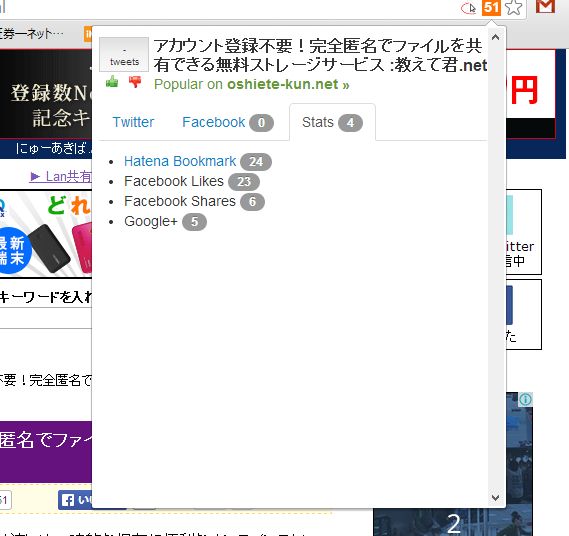
Task: Click the popup scrollbar down arrow
Action: pos(495,498)
